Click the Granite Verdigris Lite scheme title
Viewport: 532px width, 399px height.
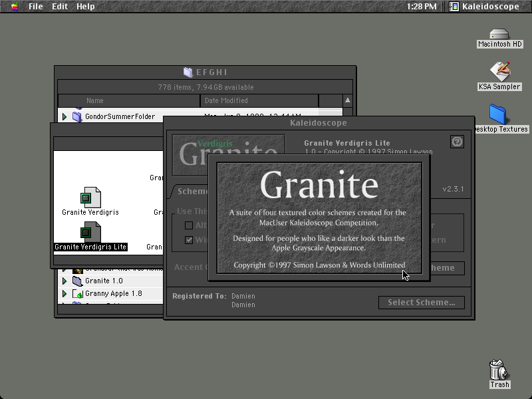(x=346, y=143)
